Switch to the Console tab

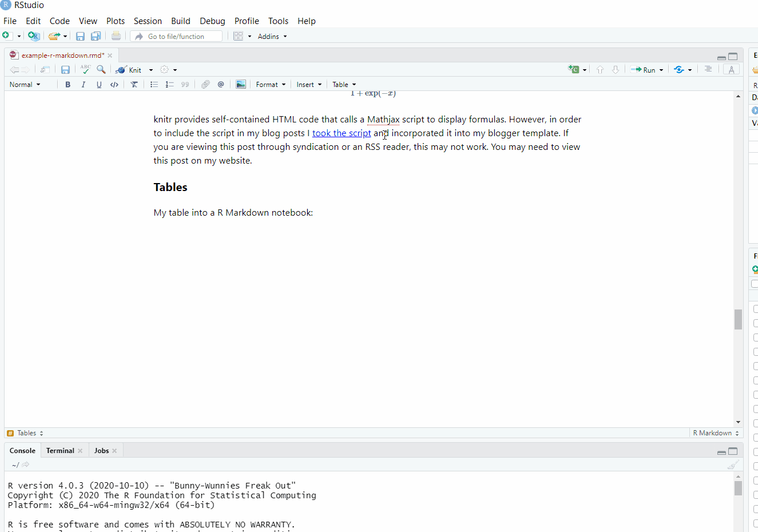click(22, 451)
